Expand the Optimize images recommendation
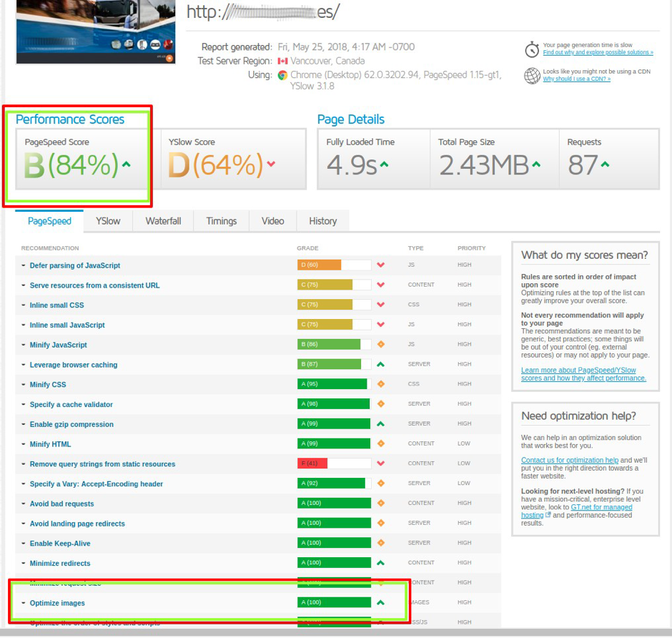Viewport: 672px width, 638px height. click(57, 603)
